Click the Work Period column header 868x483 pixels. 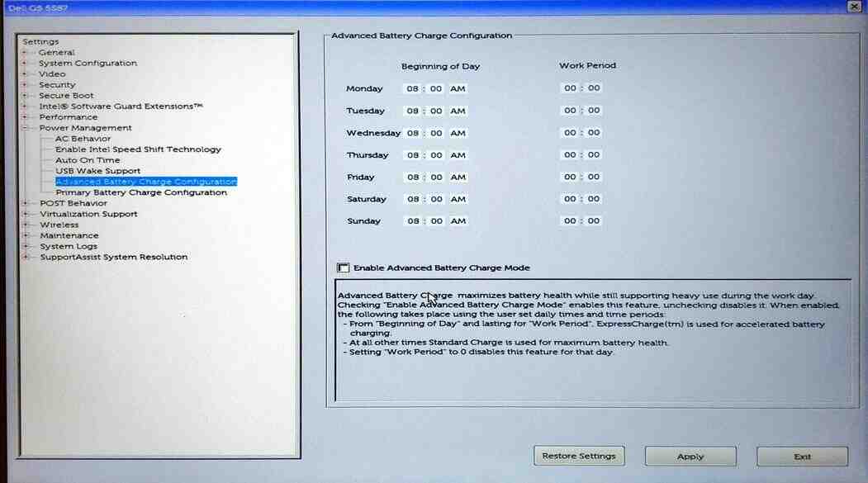point(587,65)
